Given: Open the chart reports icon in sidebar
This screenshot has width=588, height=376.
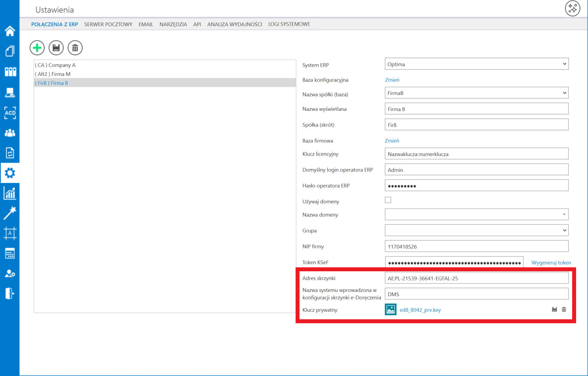Looking at the screenshot, I should [x=10, y=193].
